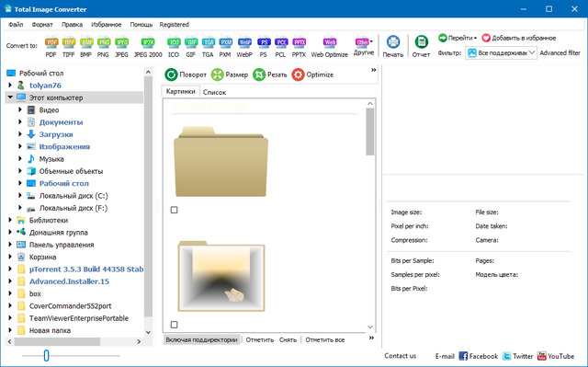Image resolution: width=588 pixels, height=367 pixels.
Task: Check the box under plain folder thumbnail
Action: point(174,210)
